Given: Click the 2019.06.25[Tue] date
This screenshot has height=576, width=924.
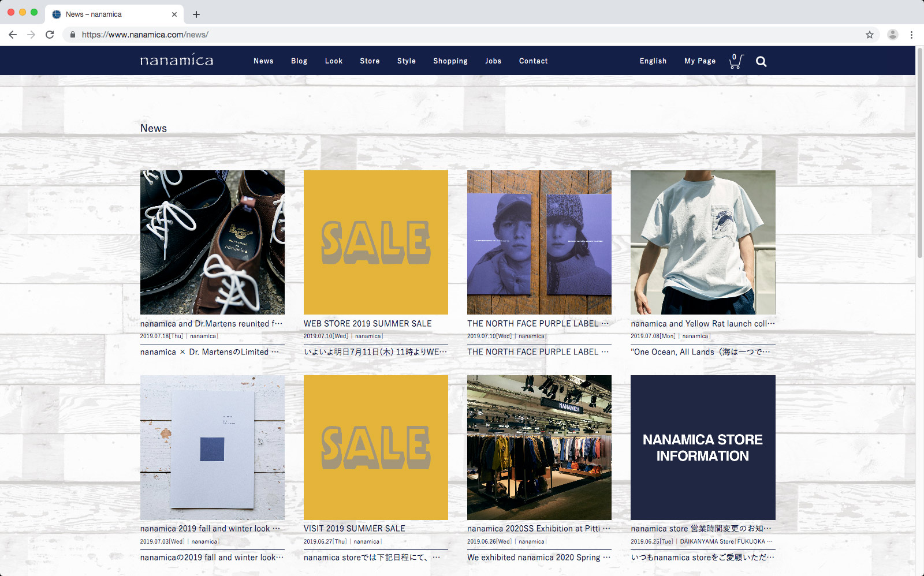Looking at the screenshot, I should 652,541.
